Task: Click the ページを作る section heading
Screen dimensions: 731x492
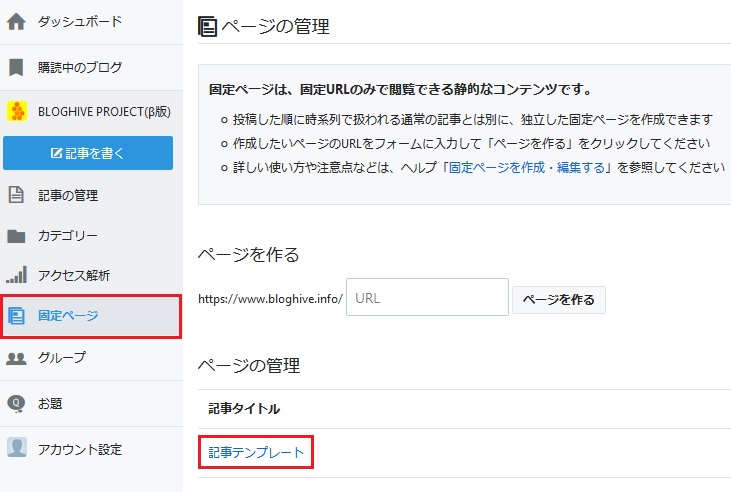Action: 248,255
